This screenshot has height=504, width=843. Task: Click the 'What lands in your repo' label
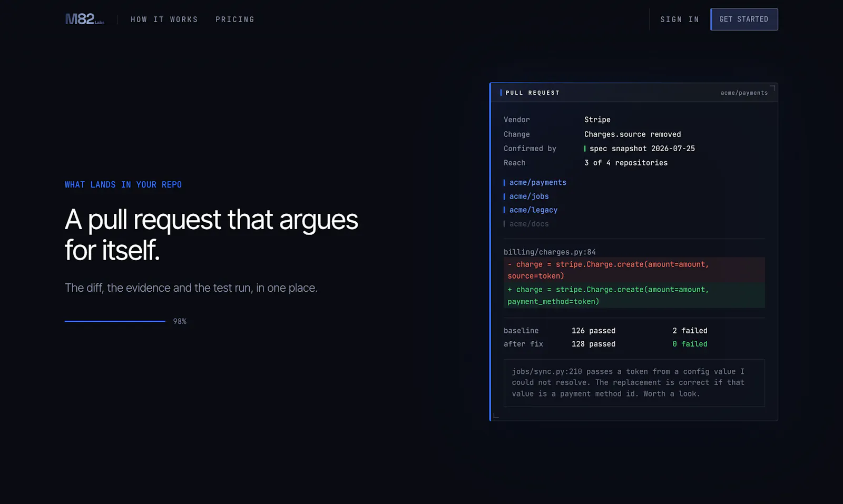point(123,185)
